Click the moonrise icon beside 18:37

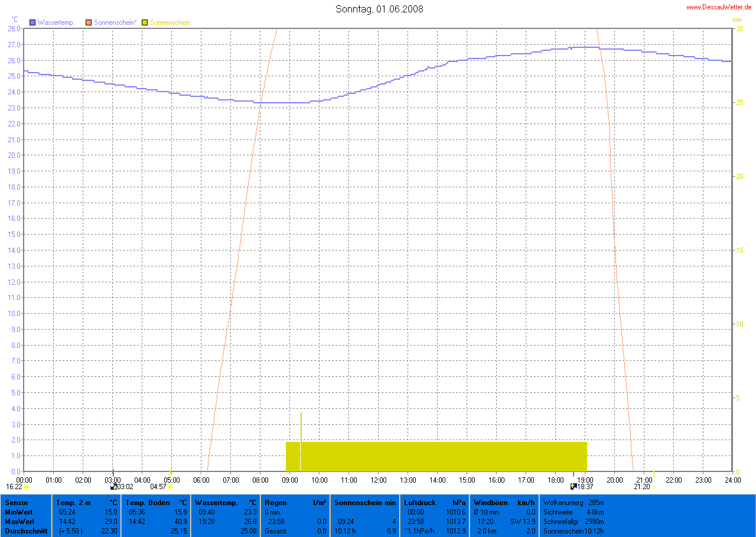[x=573, y=487]
